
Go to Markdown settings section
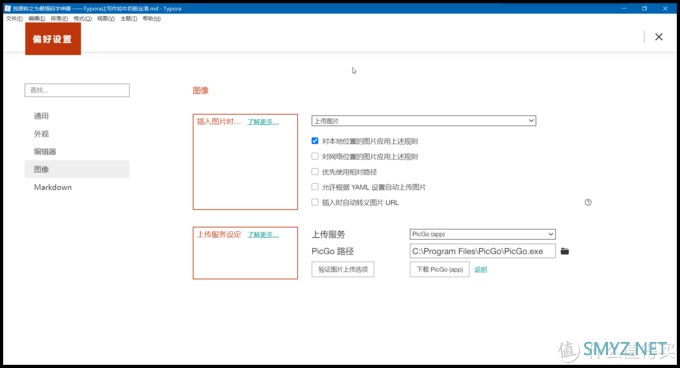coord(77,187)
